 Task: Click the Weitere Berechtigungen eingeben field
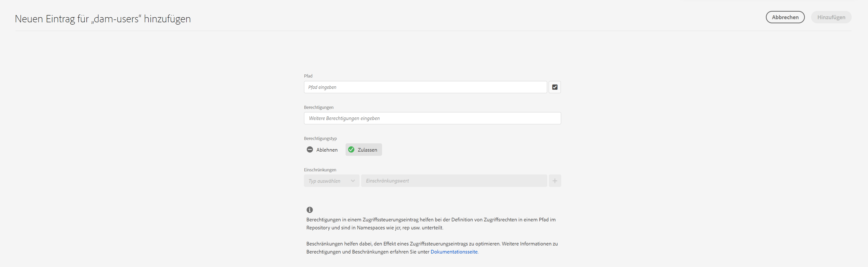432,118
